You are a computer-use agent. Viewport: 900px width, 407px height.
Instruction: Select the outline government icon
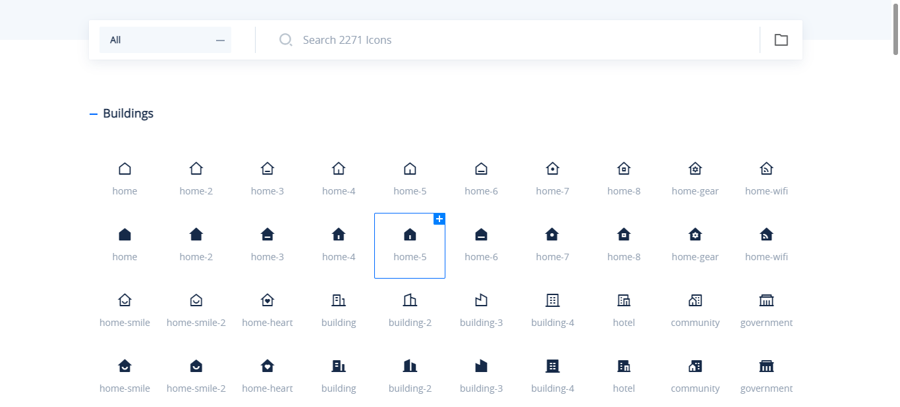766,300
